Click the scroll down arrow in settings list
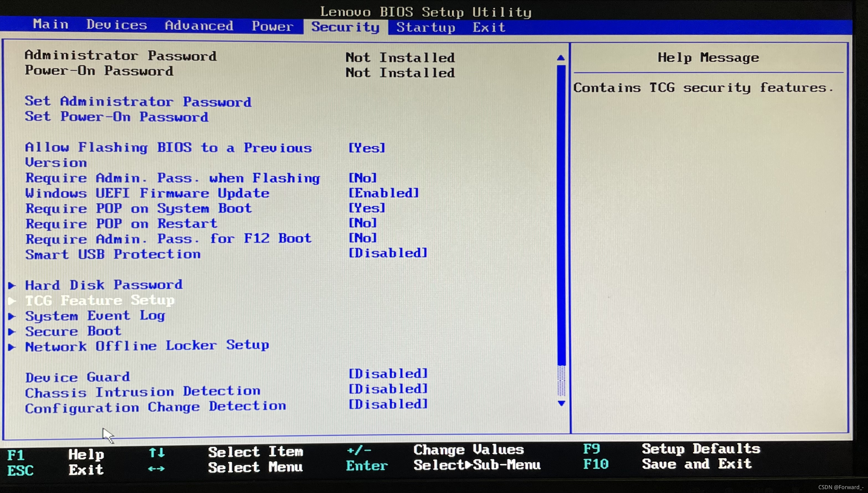Viewport: 868px width, 493px height. 561,403
